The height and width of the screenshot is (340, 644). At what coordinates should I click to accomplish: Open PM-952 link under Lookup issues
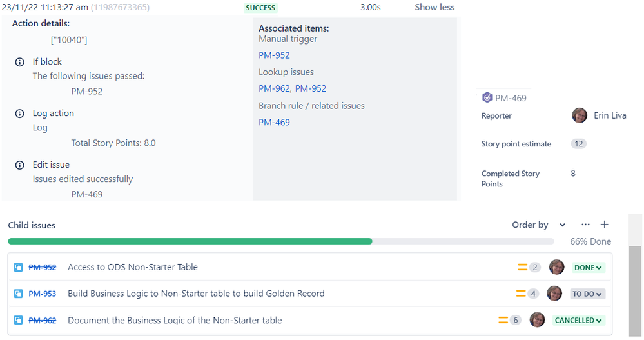[x=311, y=89]
